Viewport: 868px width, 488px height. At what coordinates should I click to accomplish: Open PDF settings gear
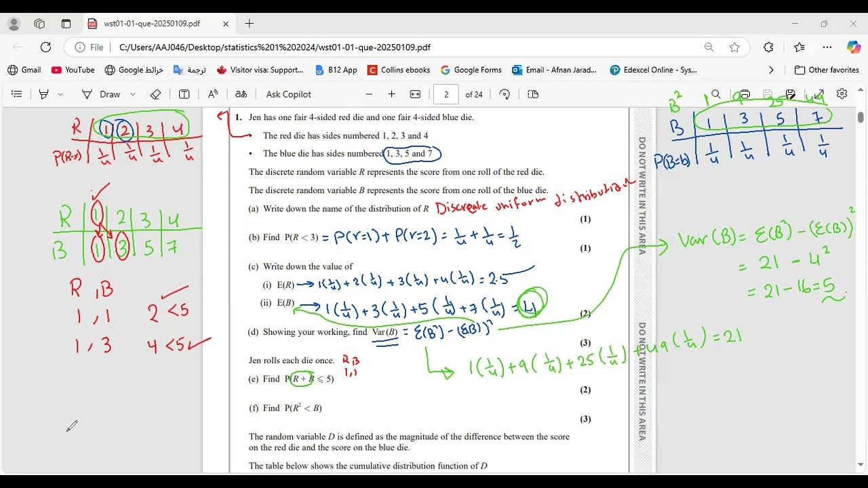[842, 94]
